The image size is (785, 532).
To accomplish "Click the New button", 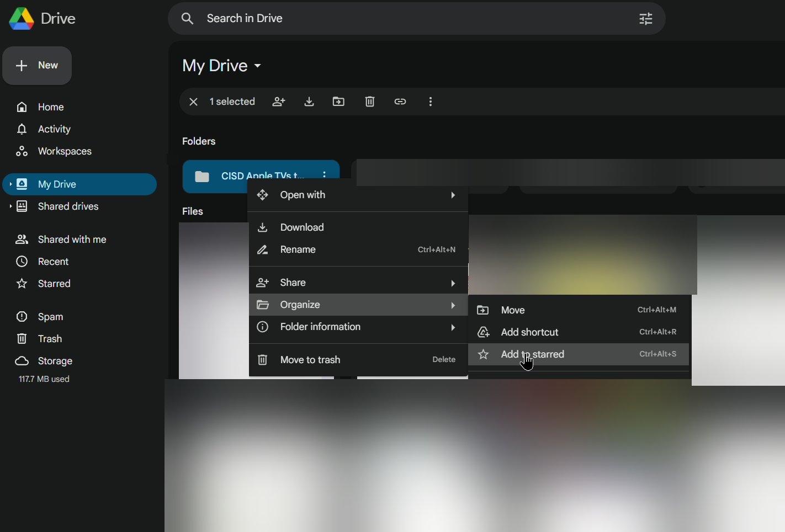I will coord(37,66).
